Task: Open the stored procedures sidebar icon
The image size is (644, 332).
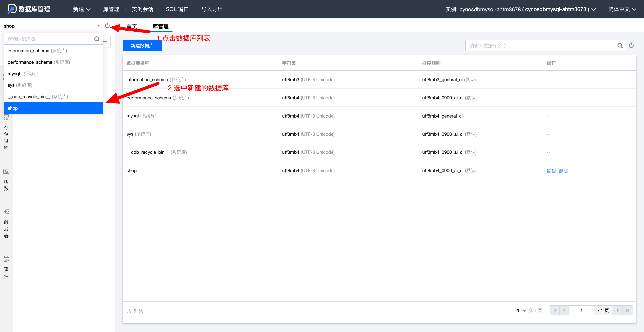Action: pyautogui.click(x=6, y=117)
